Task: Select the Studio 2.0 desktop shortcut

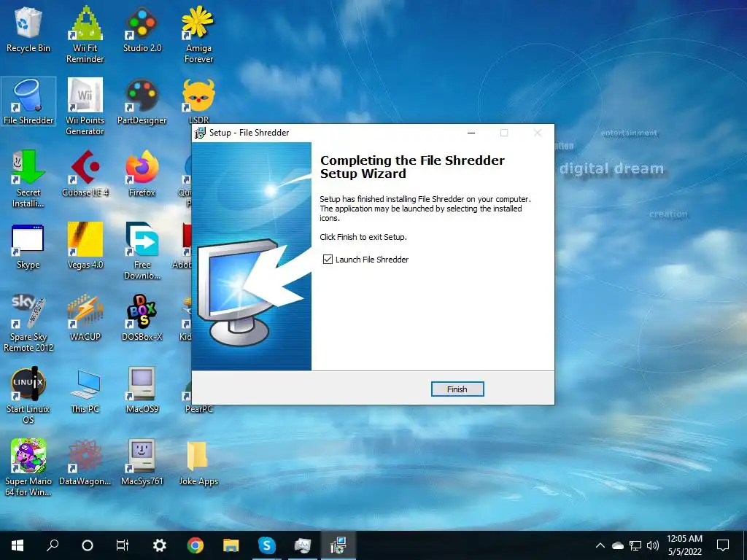Action: (x=142, y=29)
